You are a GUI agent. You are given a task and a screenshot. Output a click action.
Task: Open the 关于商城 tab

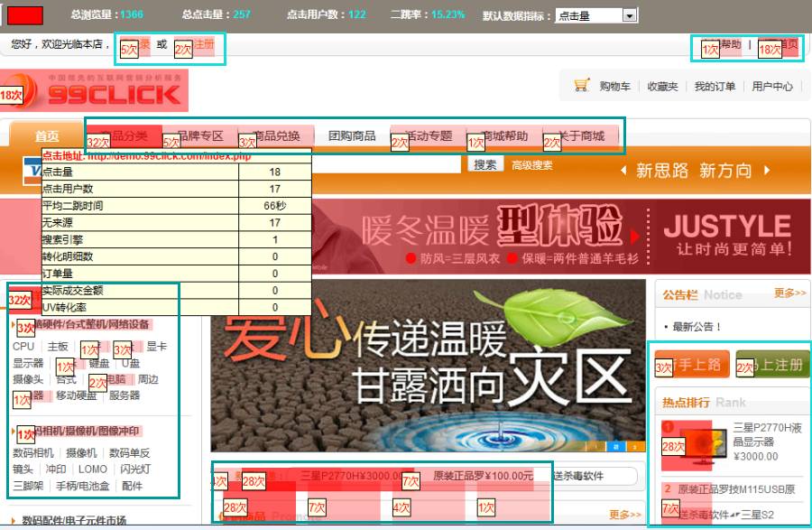(x=581, y=135)
